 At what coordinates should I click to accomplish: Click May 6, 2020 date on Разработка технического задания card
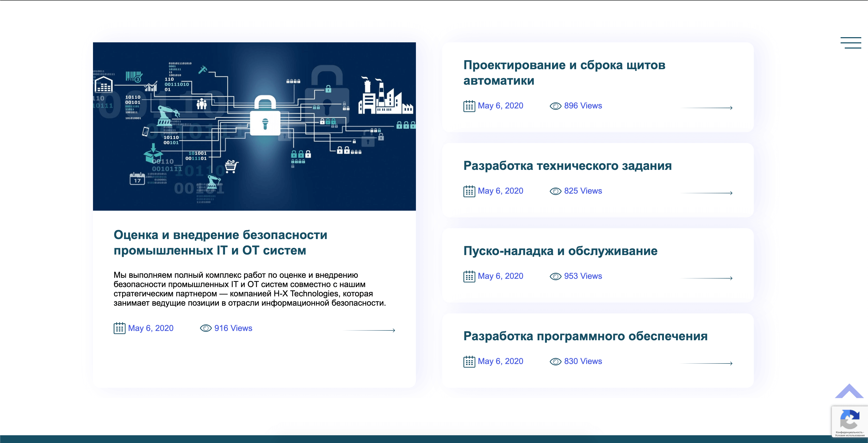pos(500,191)
